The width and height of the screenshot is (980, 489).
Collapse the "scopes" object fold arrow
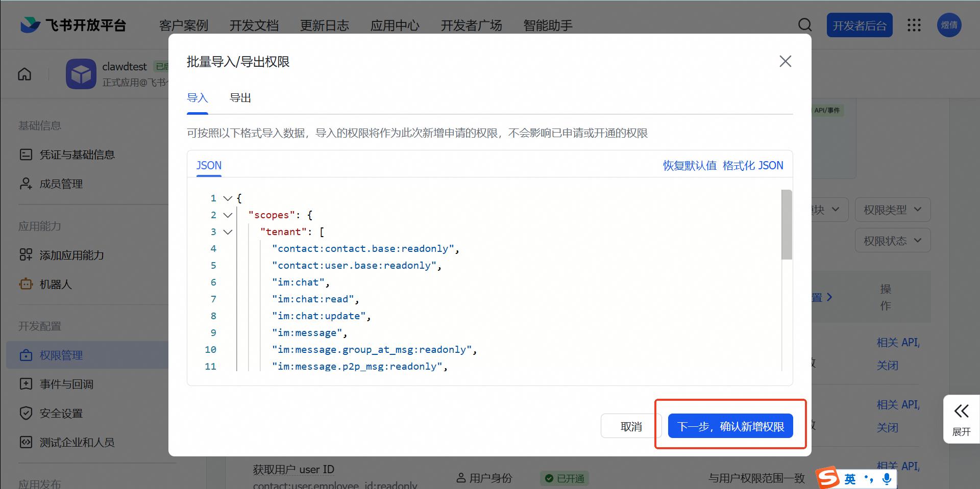(228, 215)
